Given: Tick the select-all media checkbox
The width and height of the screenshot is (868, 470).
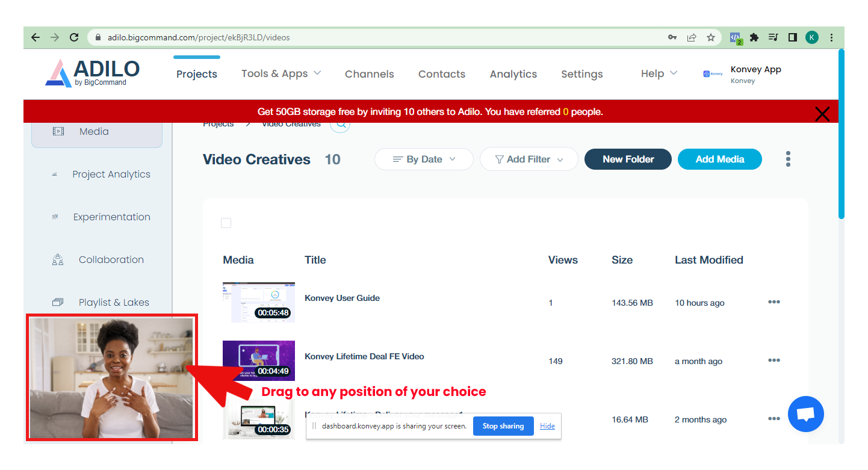Looking at the screenshot, I should coord(226,223).
